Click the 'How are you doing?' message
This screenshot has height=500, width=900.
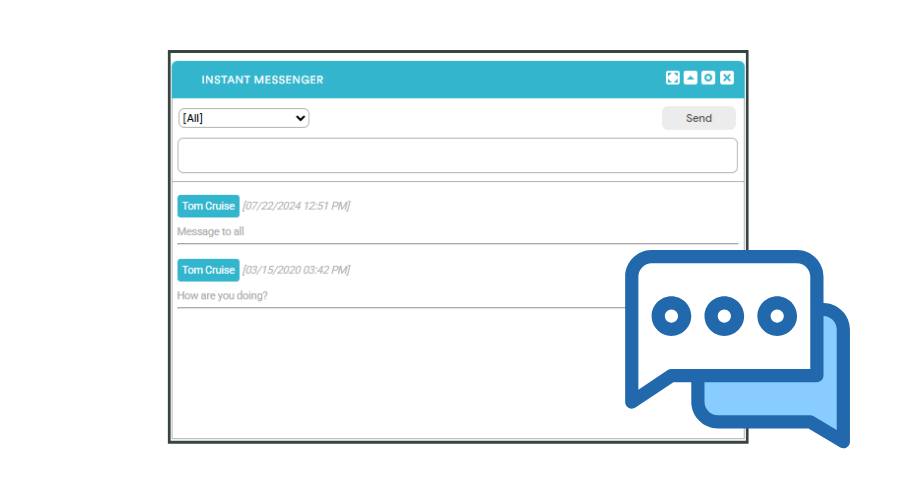(x=222, y=296)
